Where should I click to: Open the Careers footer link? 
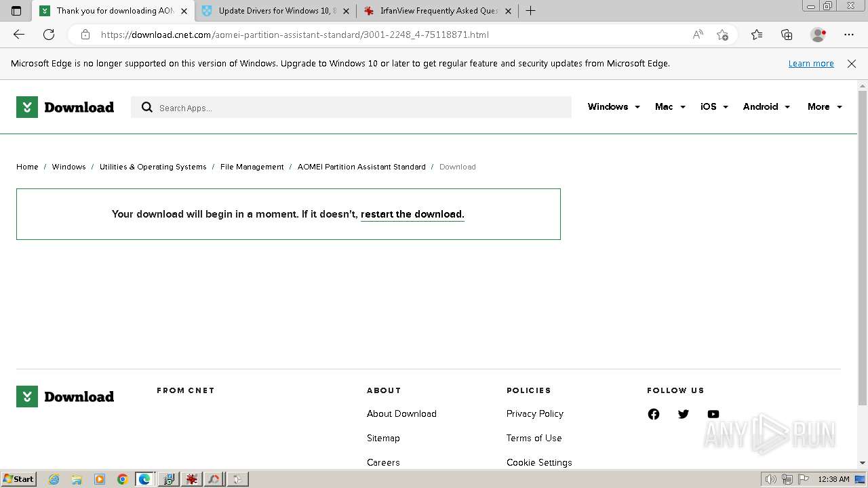(383, 462)
